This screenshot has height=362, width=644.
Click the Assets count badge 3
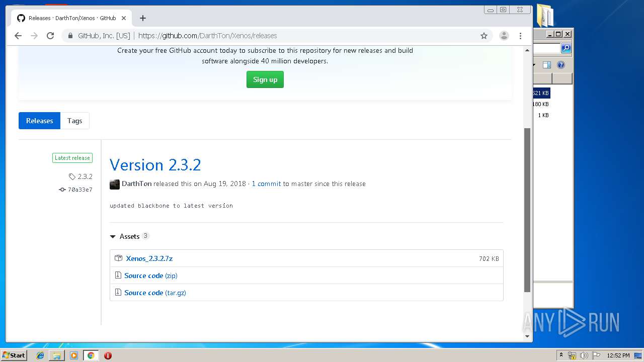click(145, 236)
